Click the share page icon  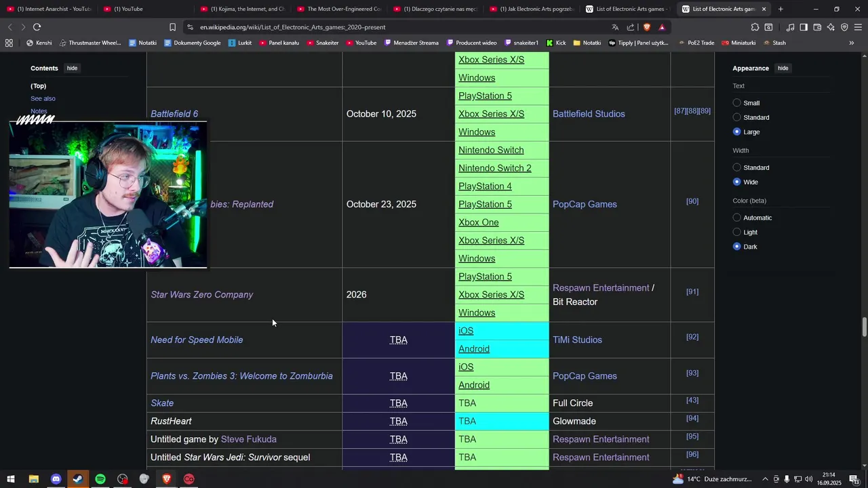coord(631,27)
